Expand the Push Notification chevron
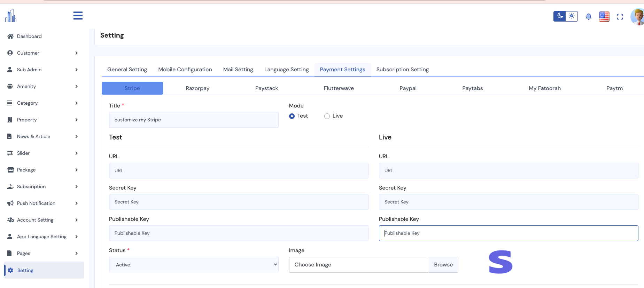The image size is (644, 288). (77, 203)
